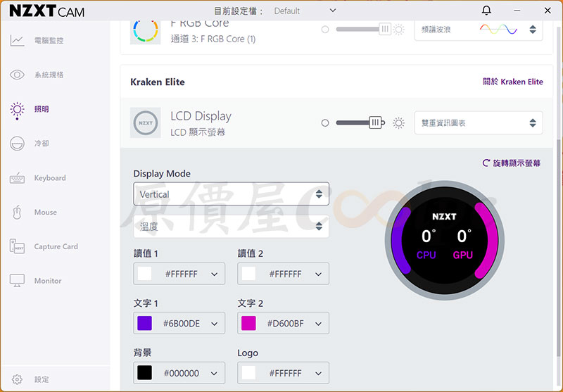Click the 通道 3: F RGB Core (1) text
563x392 pixels.
(213, 39)
